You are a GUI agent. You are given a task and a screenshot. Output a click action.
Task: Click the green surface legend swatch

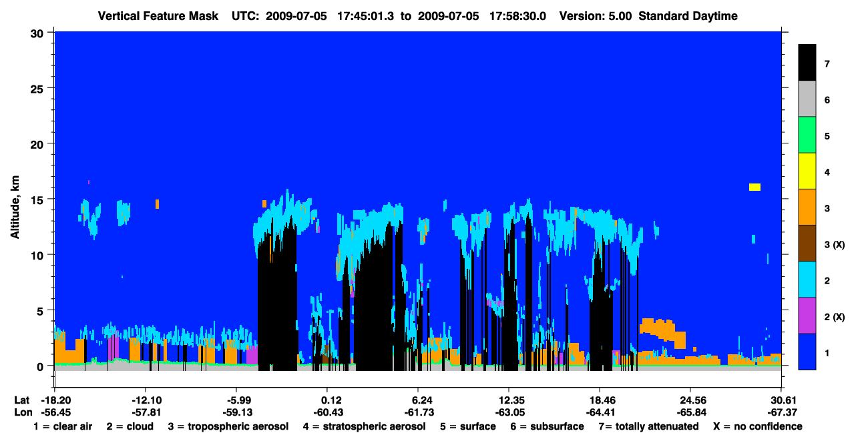tap(807, 136)
